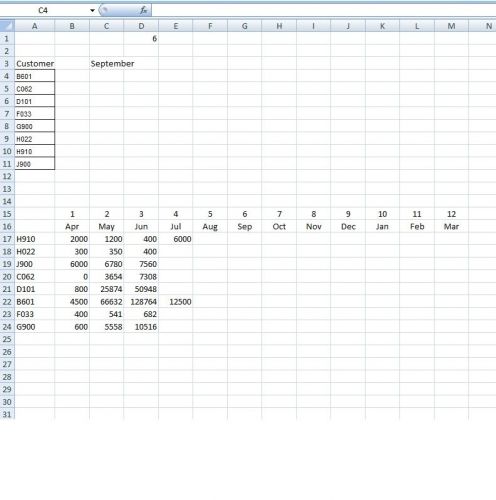This screenshot has height=500, width=496.
Task: Click cell D1 containing 6
Action: (141, 39)
